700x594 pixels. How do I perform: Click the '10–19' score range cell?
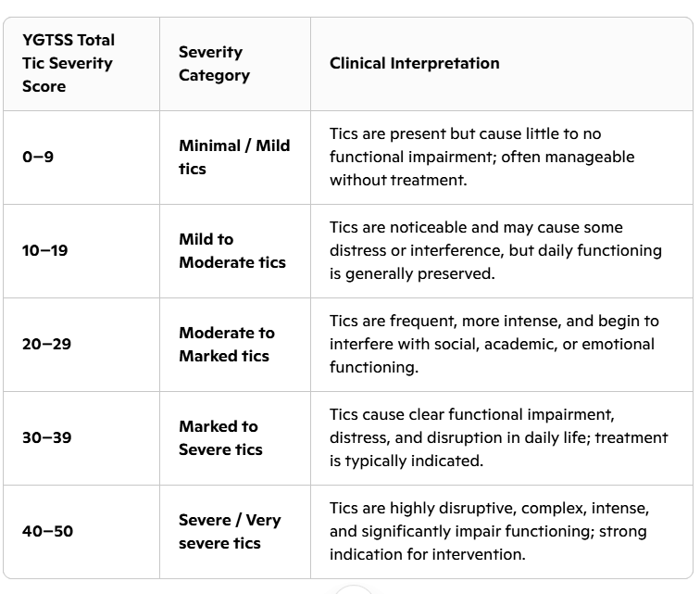[x=44, y=251]
